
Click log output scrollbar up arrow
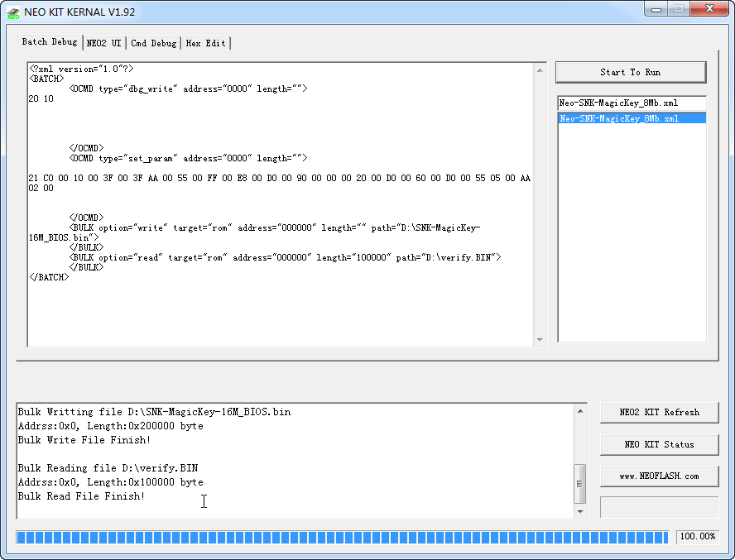tap(580, 410)
